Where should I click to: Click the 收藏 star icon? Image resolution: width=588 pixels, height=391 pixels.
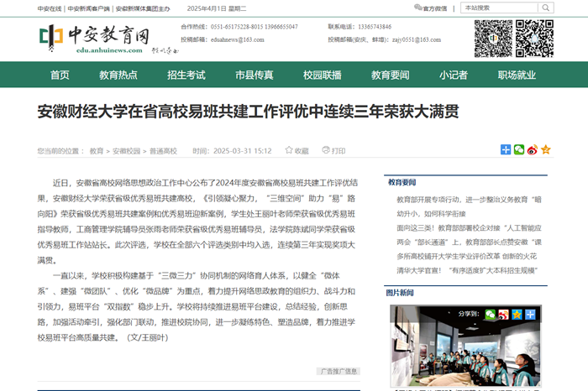point(289,151)
